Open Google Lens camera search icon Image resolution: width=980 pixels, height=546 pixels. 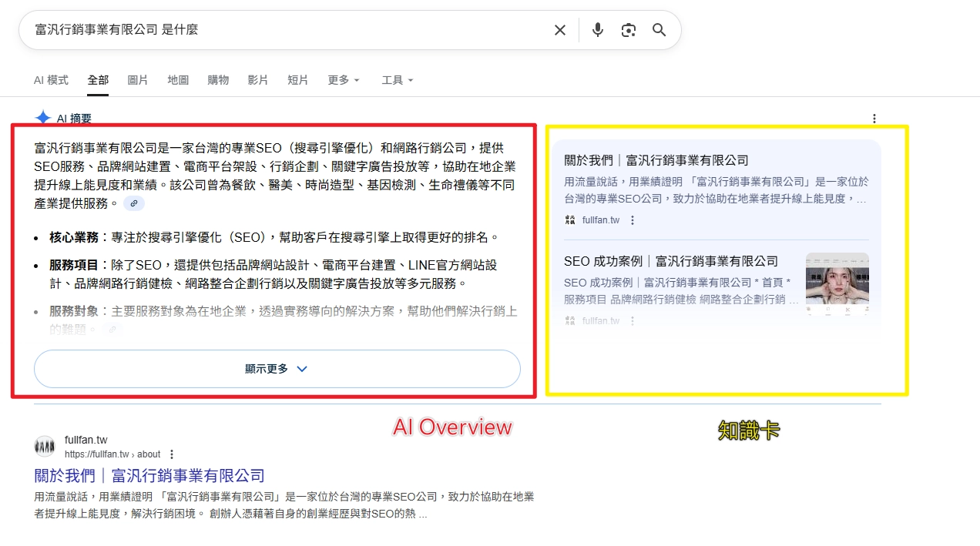(628, 29)
